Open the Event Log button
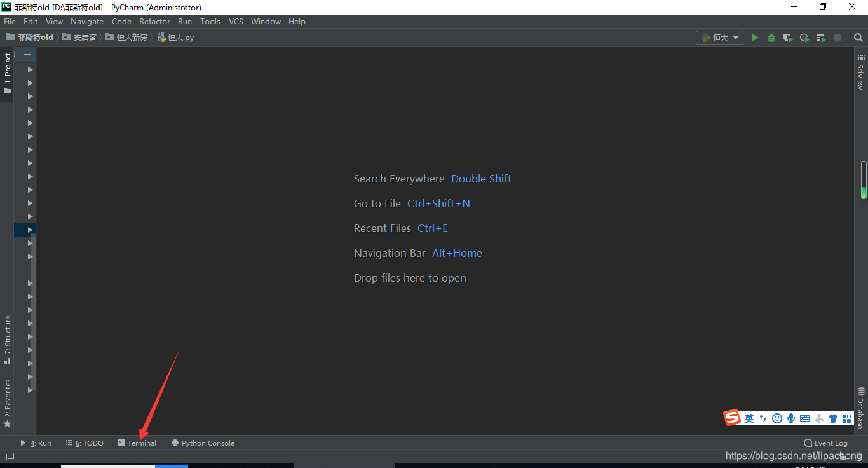This screenshot has height=468, width=868. 825,443
